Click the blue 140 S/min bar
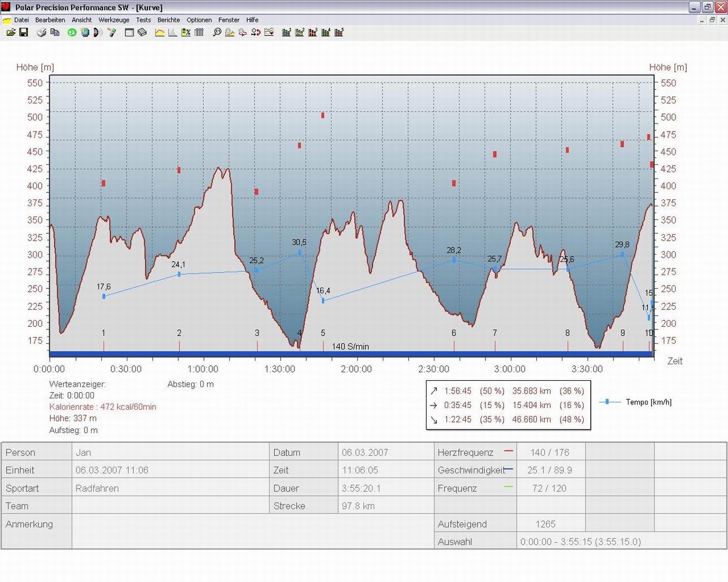The image size is (728, 582). pyautogui.click(x=350, y=354)
